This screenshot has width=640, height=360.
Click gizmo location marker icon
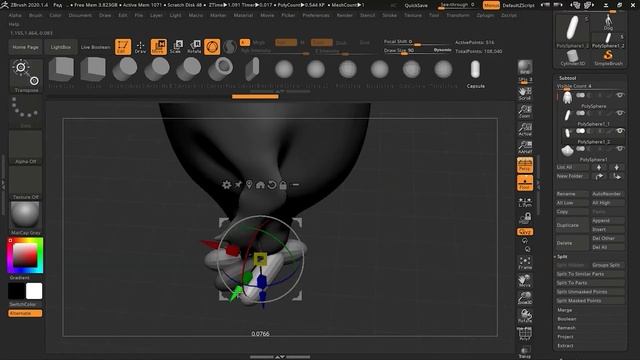[249, 185]
